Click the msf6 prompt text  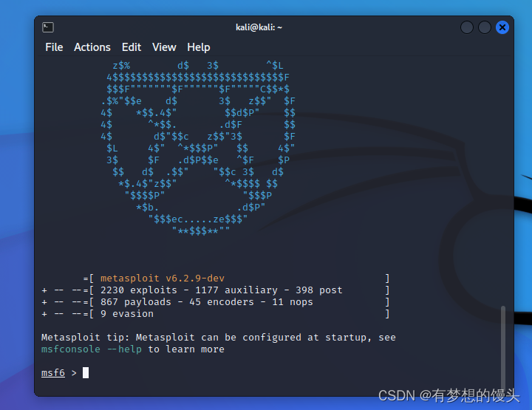point(53,373)
